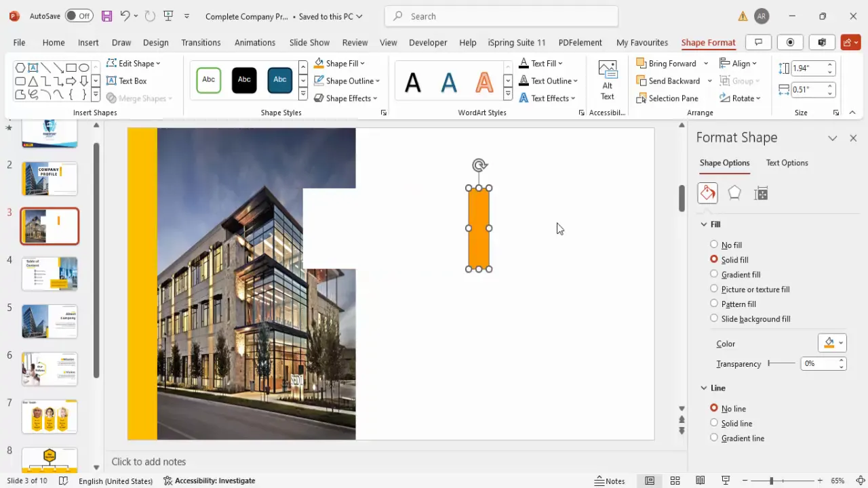Select Gradient line option
The image size is (868, 488).
714,438
